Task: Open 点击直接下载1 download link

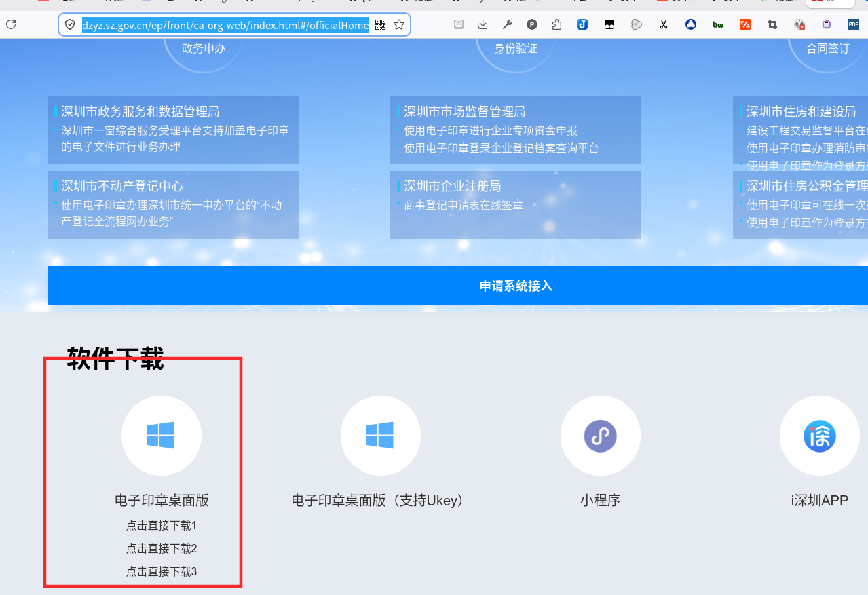Action: pyautogui.click(x=161, y=524)
